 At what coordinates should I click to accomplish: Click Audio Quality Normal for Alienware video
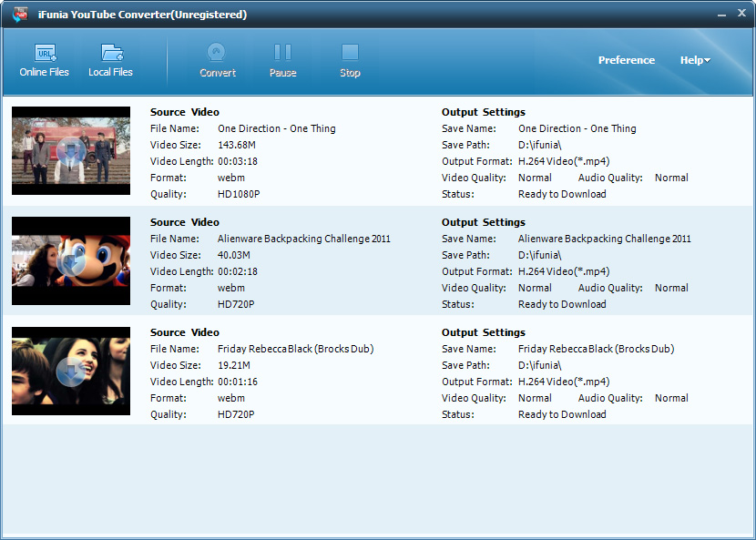(671, 288)
